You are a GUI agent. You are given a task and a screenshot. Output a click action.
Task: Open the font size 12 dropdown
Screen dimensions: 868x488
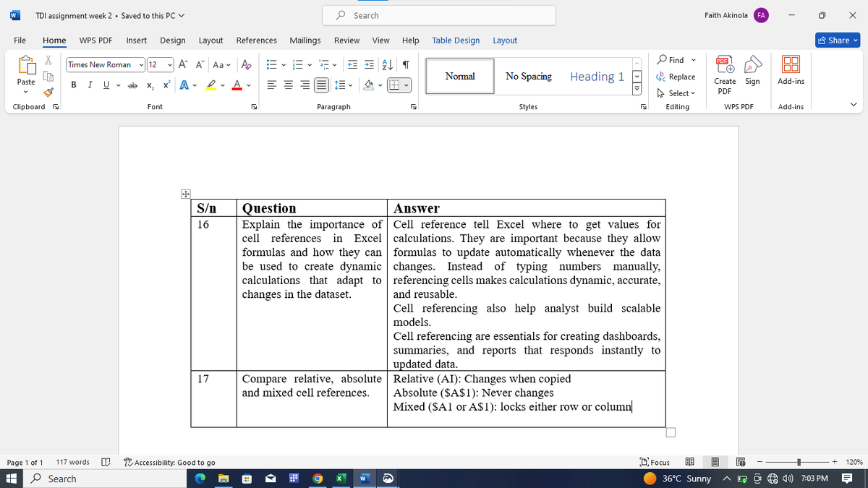pos(169,64)
